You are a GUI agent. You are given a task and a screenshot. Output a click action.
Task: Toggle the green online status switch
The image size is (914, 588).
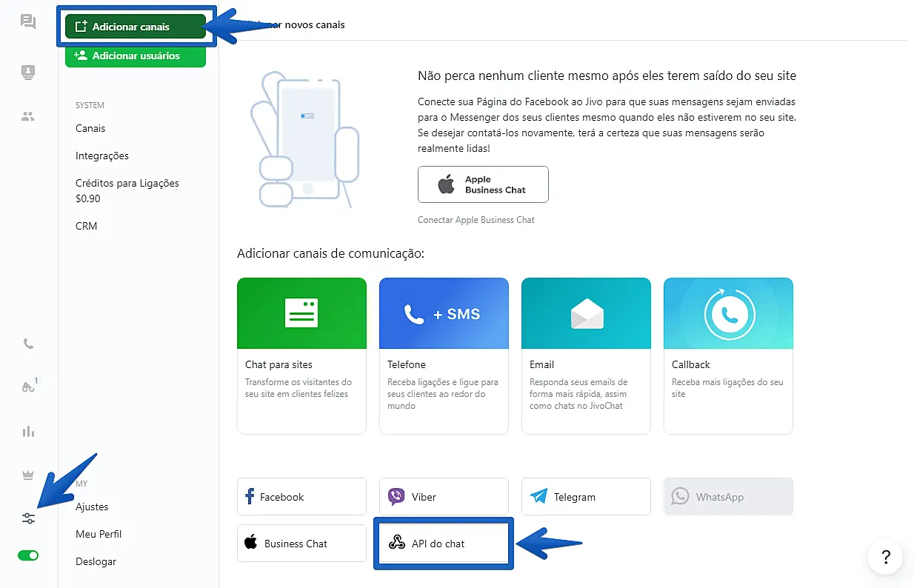point(28,555)
